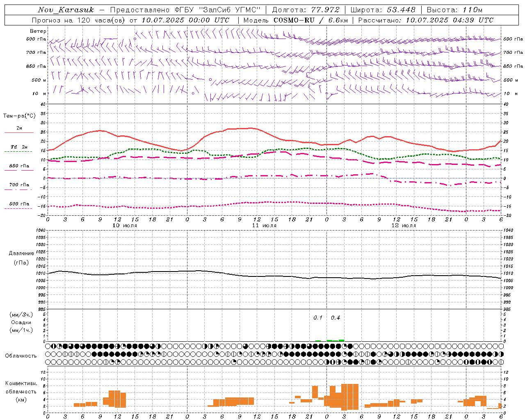Click the green precipitation bar near 0.4
The width and height of the screenshot is (525, 420).
(342, 340)
